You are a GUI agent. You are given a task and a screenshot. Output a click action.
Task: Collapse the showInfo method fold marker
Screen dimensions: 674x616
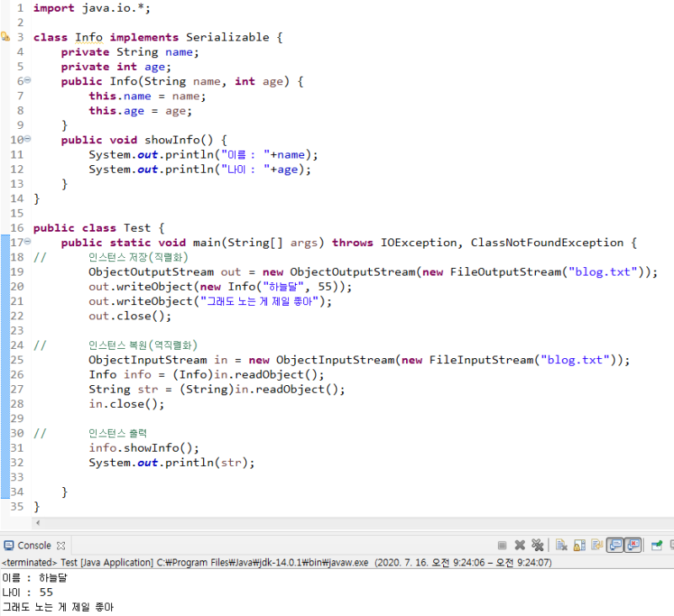coord(26,139)
